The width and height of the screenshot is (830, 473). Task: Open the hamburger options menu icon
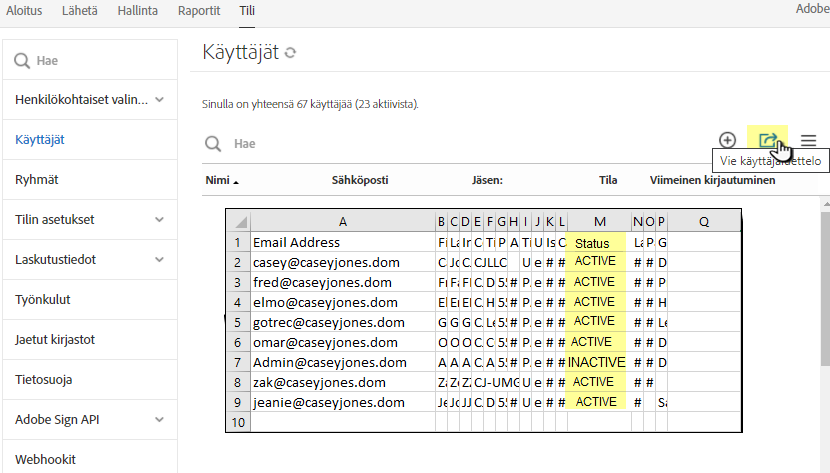[x=808, y=141]
